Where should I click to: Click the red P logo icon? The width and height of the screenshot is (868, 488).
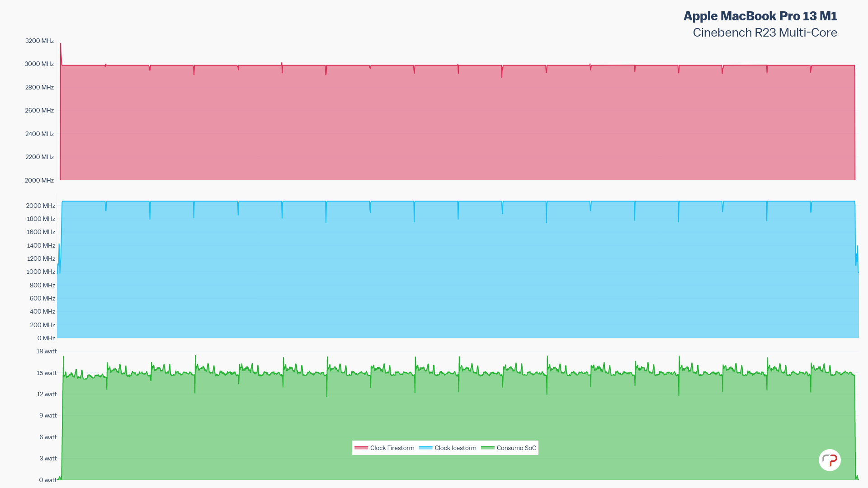coord(830,460)
